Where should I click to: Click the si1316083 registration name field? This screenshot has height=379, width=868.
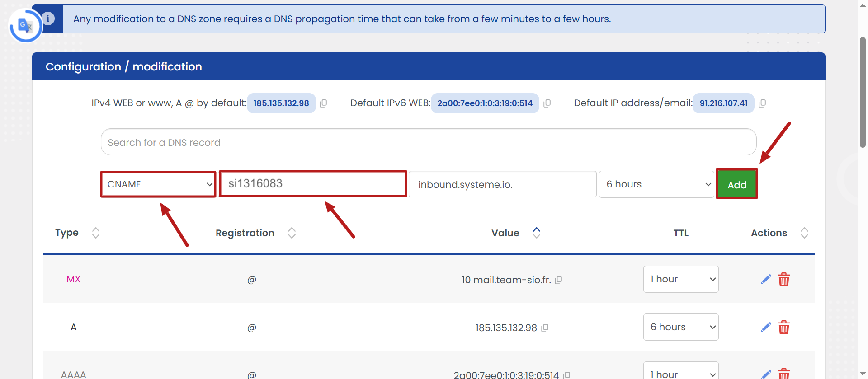coord(313,183)
